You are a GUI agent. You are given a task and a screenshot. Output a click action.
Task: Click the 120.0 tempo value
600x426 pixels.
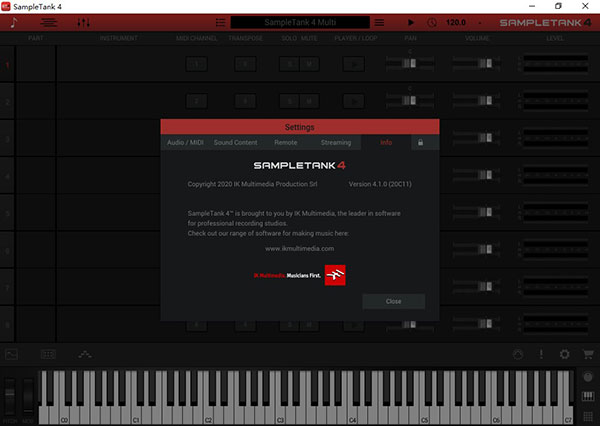(x=455, y=23)
